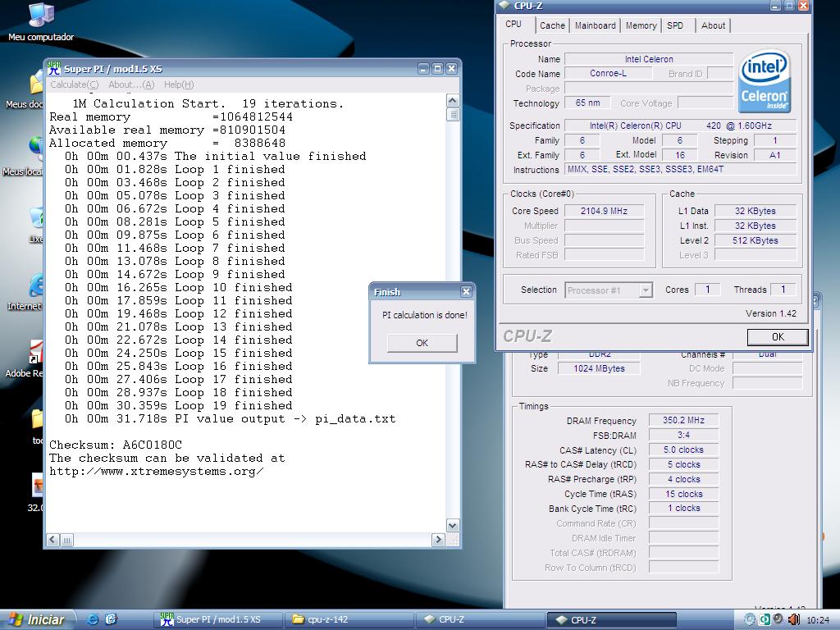Switch to Super PI taskbar button
840x630 pixels.
pyautogui.click(x=217, y=620)
